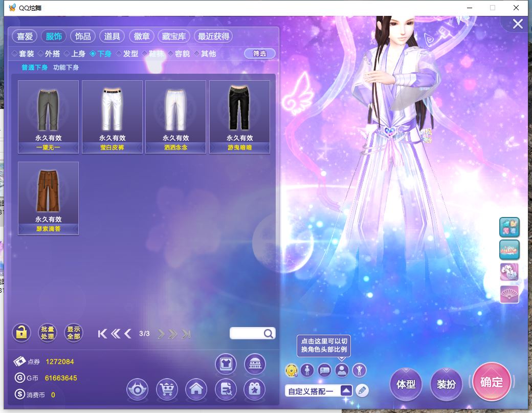Close the dressing room with the white X

[x=518, y=24]
